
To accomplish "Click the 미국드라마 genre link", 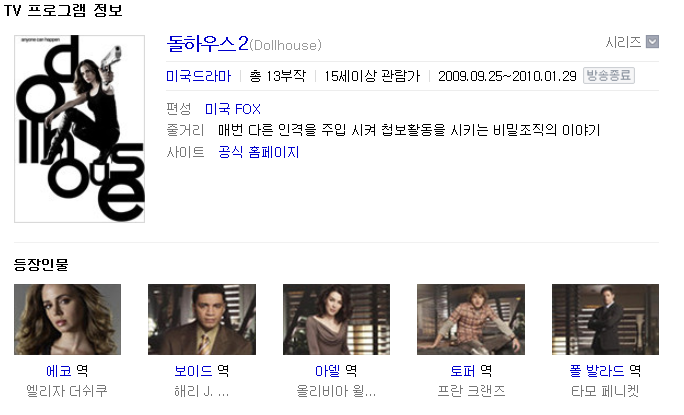I will click(x=198, y=76).
